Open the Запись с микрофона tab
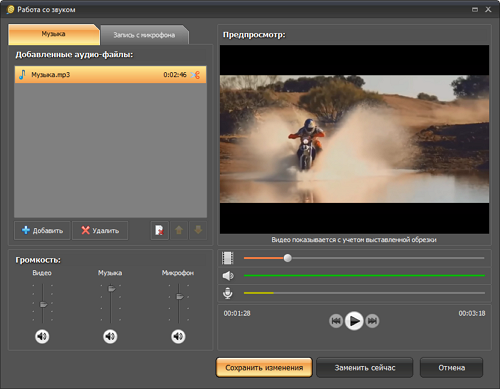 click(144, 35)
